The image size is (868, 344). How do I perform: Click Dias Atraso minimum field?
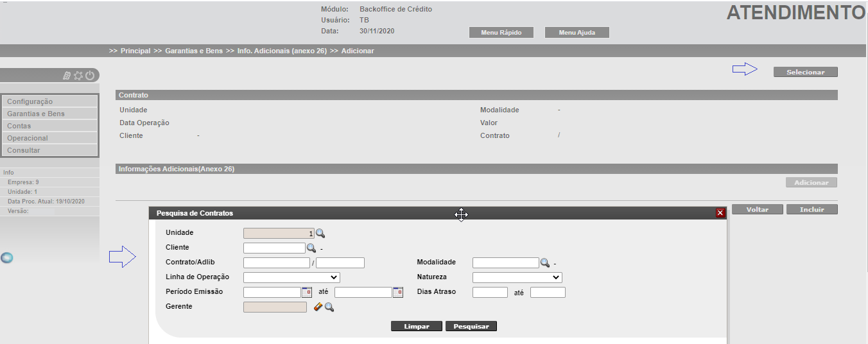[490, 292]
